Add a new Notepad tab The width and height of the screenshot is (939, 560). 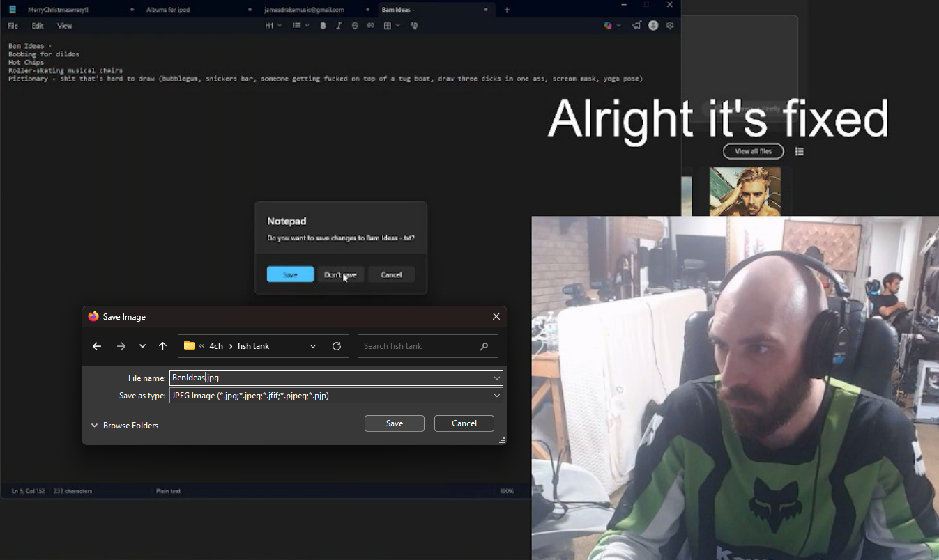[x=507, y=10]
